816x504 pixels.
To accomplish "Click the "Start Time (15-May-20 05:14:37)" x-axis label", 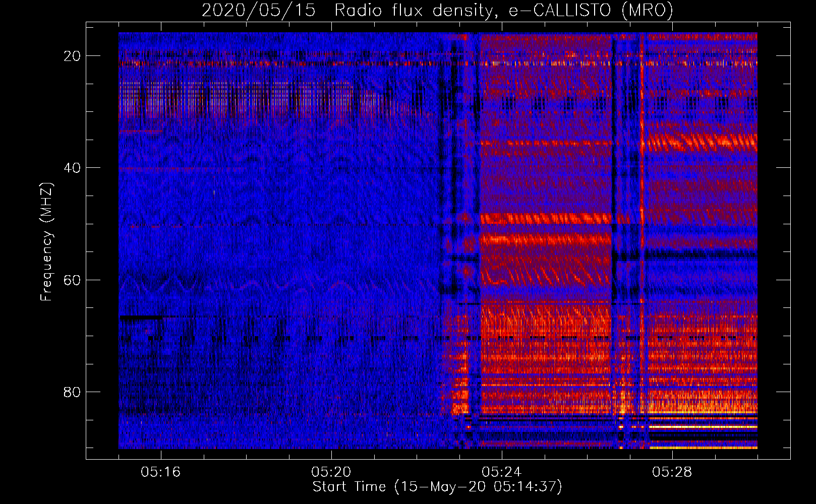I will tap(437, 487).
